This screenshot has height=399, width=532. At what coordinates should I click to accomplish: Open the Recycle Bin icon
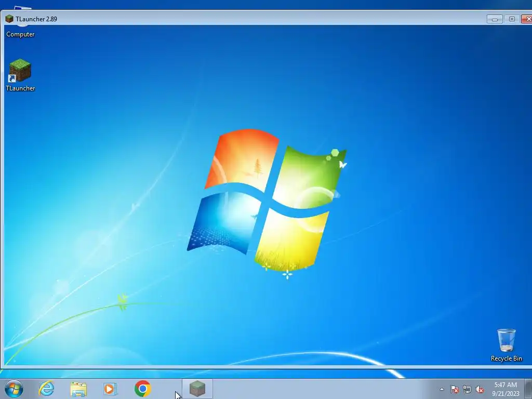pos(506,345)
